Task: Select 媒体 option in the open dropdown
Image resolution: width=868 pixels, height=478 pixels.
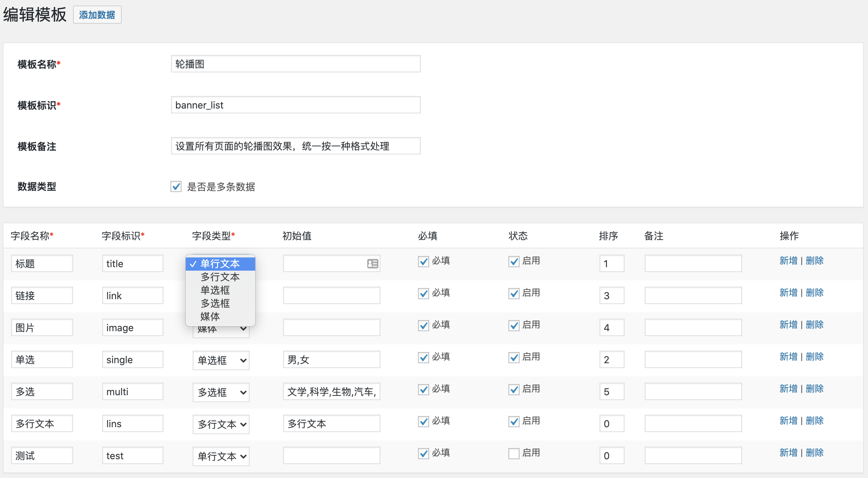Action: point(210,317)
